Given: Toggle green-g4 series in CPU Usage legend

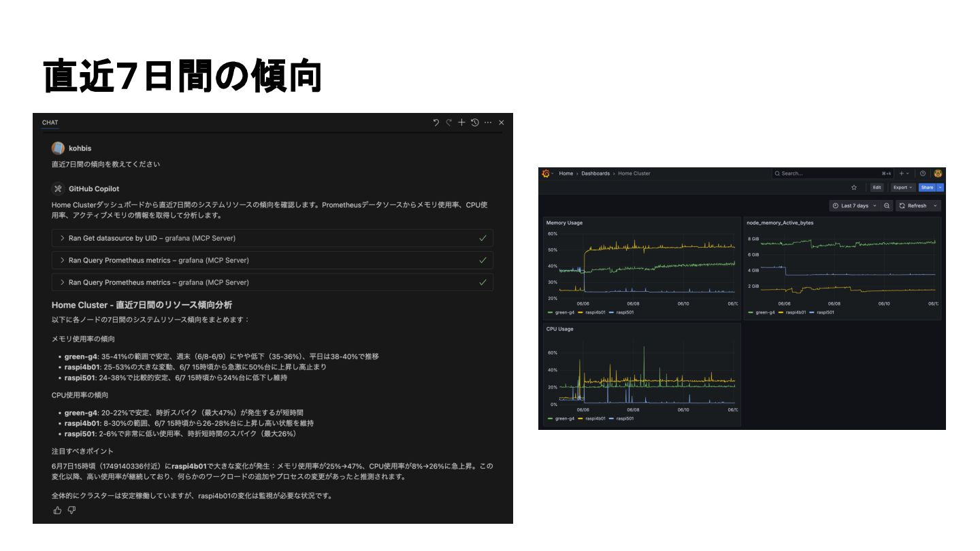Looking at the screenshot, I should click(x=561, y=418).
